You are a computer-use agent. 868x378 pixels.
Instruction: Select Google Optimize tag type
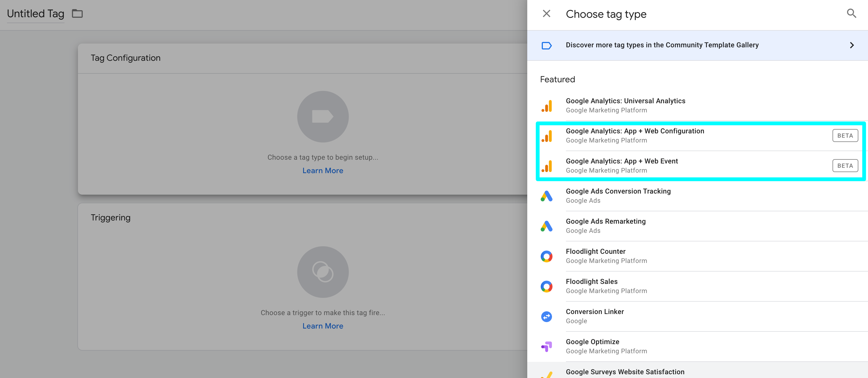coord(697,346)
